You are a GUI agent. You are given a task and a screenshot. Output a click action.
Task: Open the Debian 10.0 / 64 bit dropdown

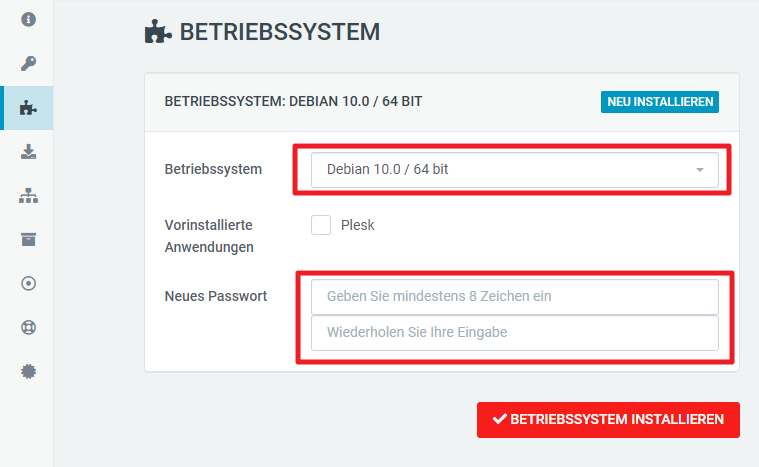(x=515, y=170)
